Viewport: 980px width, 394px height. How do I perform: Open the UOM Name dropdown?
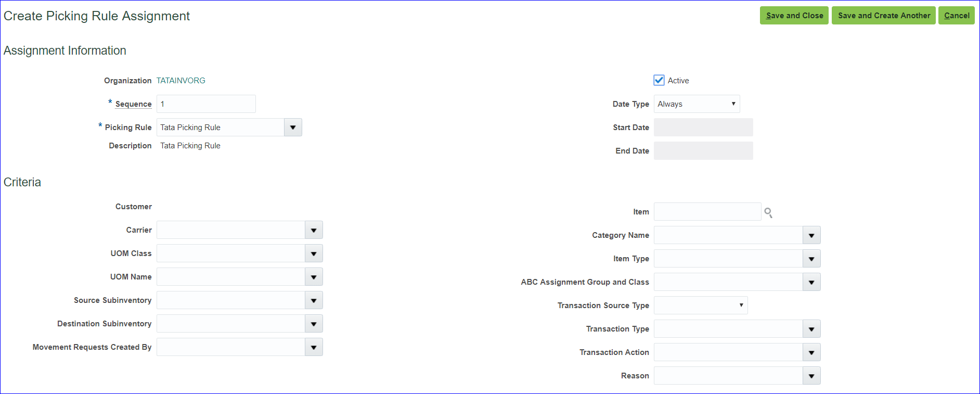314,277
